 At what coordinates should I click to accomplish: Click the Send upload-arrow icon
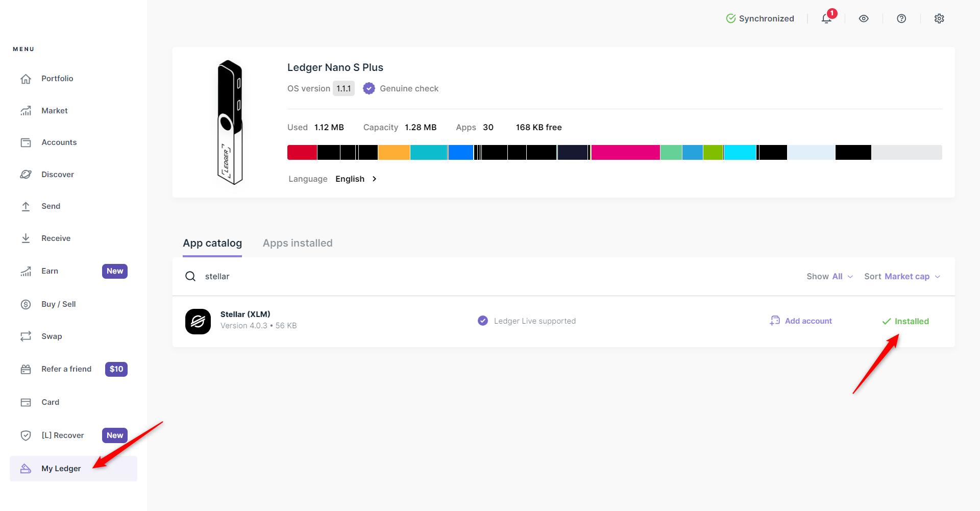click(x=26, y=206)
